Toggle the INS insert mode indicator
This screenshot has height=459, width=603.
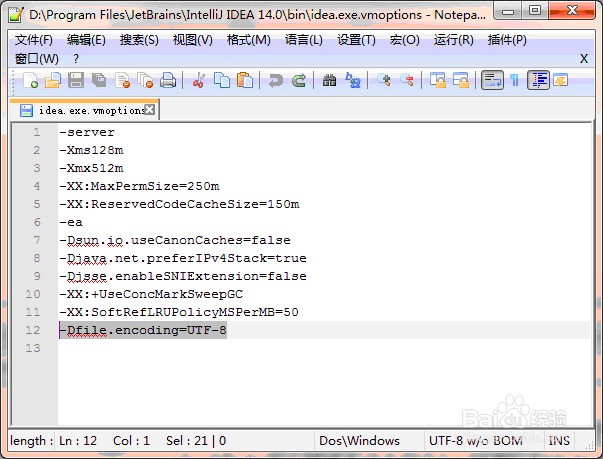(x=559, y=441)
